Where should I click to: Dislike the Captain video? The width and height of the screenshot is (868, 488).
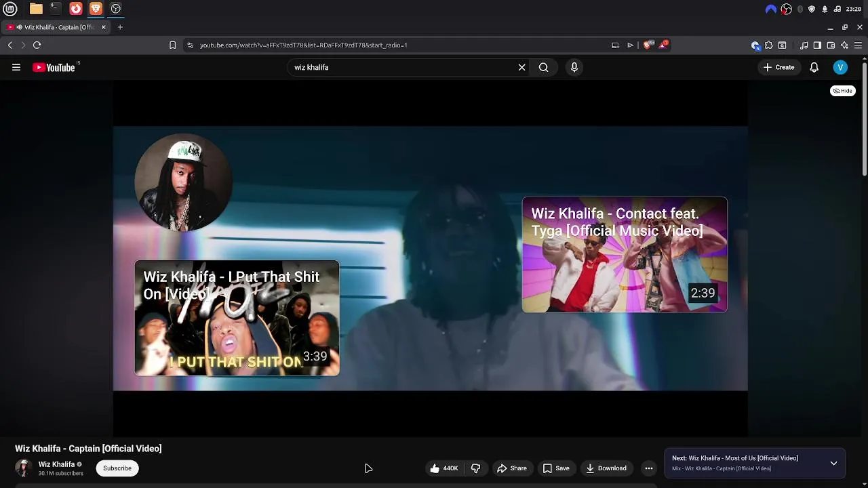[x=476, y=468]
